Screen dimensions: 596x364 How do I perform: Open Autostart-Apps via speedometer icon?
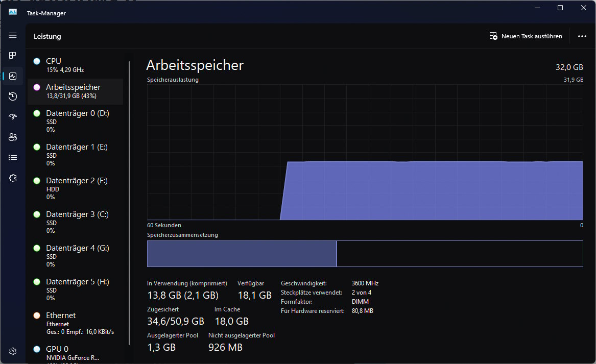(12, 116)
